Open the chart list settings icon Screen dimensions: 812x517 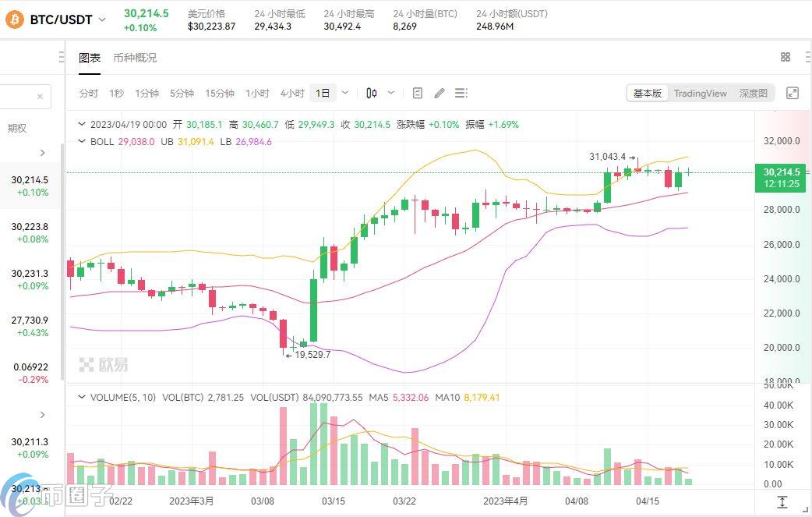pos(461,94)
